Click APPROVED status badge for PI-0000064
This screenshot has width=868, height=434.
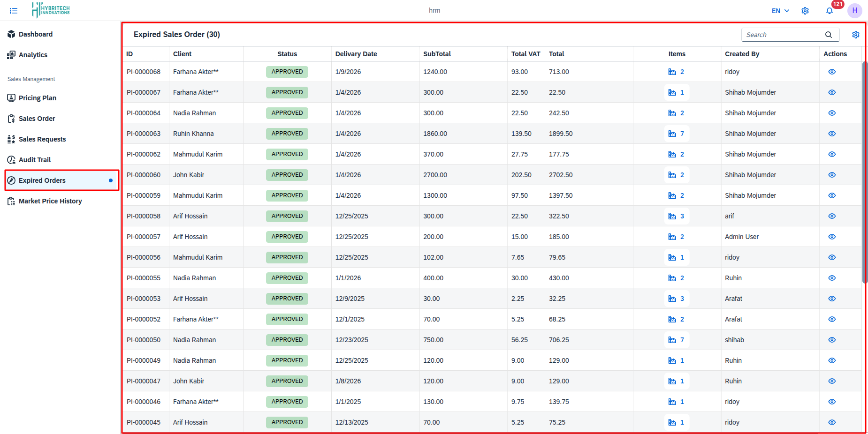287,113
